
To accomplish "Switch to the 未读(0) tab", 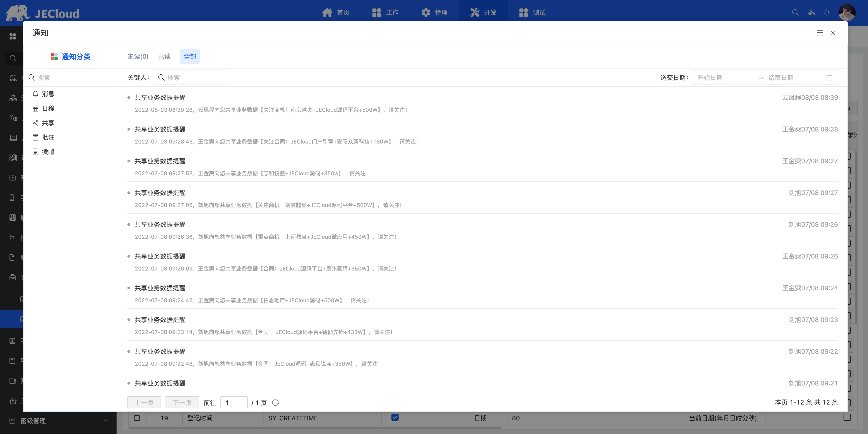I will (138, 57).
